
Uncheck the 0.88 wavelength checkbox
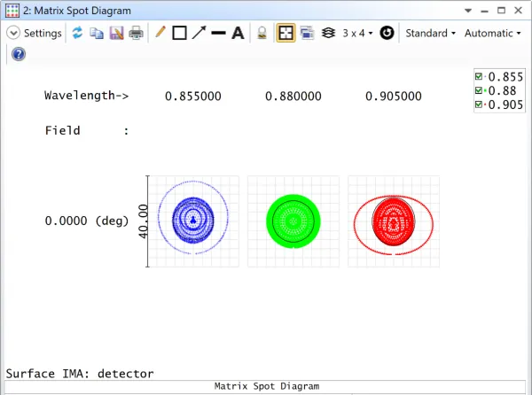[479, 91]
